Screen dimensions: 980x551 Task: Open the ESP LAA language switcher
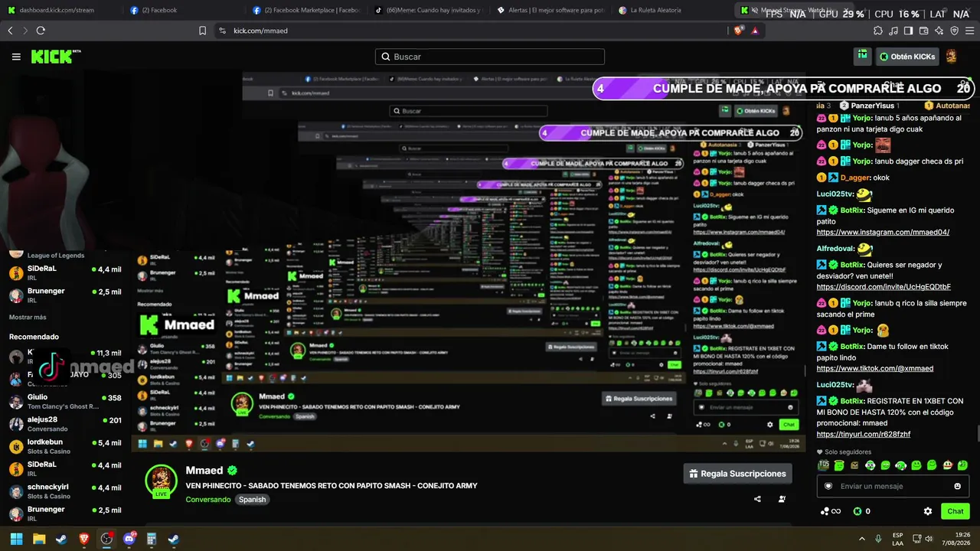tap(898, 539)
